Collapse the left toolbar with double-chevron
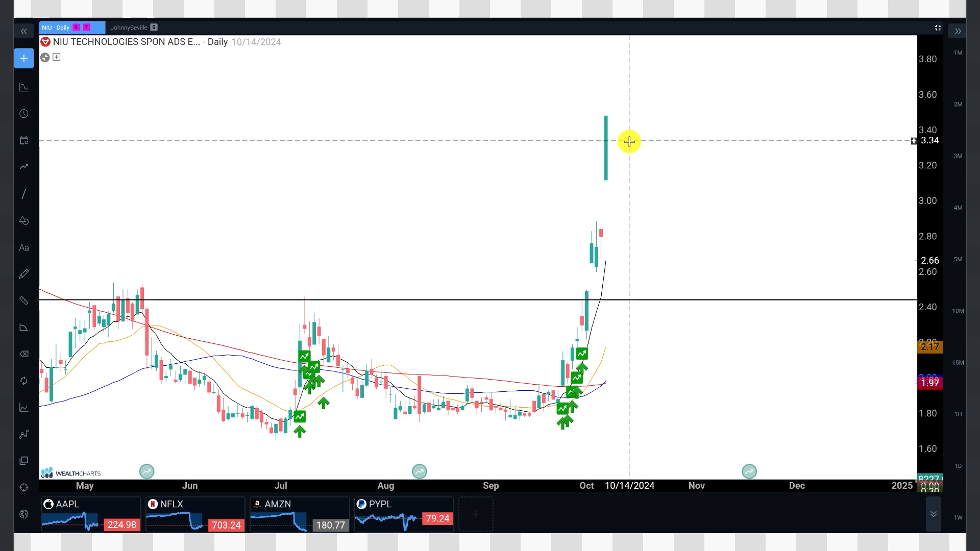This screenshot has height=551, width=980. coord(24,32)
